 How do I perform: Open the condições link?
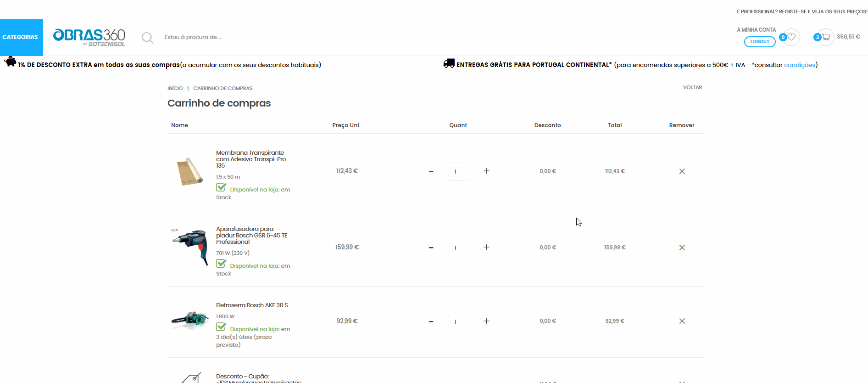[x=800, y=65]
